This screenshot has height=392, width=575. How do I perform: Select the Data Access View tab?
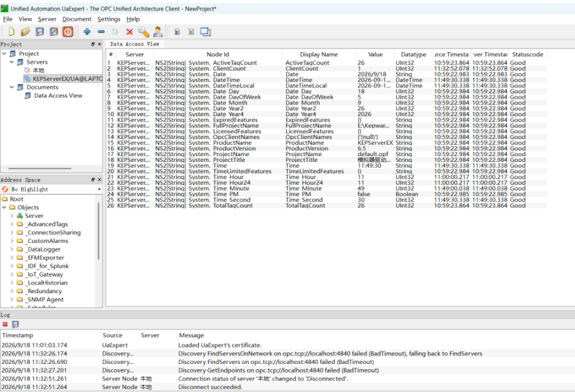click(x=135, y=44)
